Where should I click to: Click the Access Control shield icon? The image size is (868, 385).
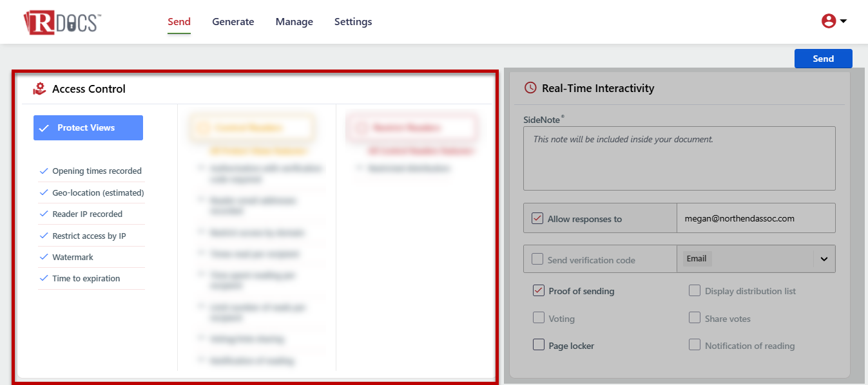(x=39, y=89)
